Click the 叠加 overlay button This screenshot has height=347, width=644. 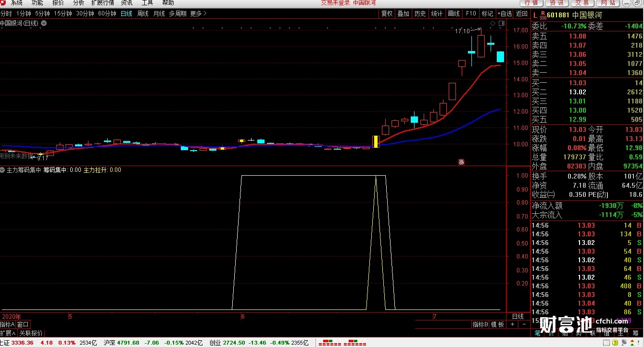pos(404,13)
